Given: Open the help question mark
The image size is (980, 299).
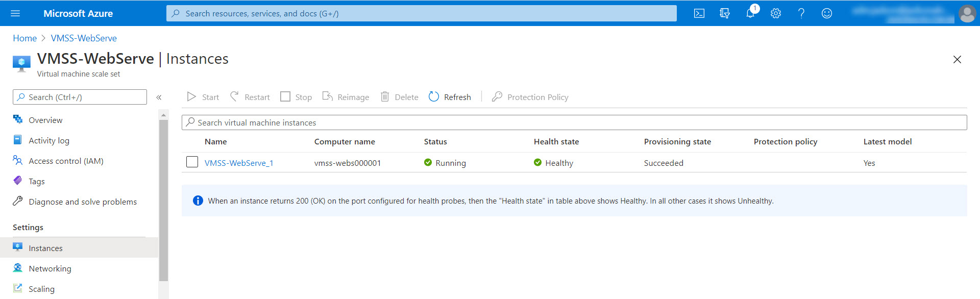Looking at the screenshot, I should 801,13.
